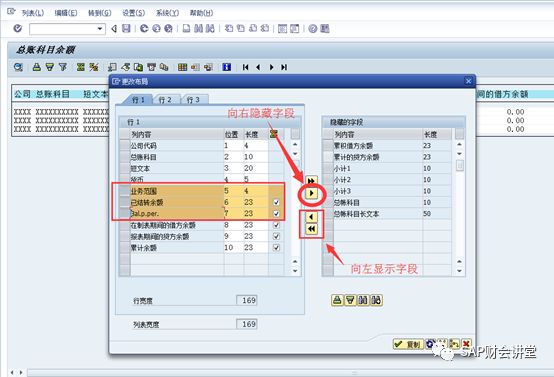Click the blue Information icon in the list toolbar
554x377 pixels.
(226, 67)
